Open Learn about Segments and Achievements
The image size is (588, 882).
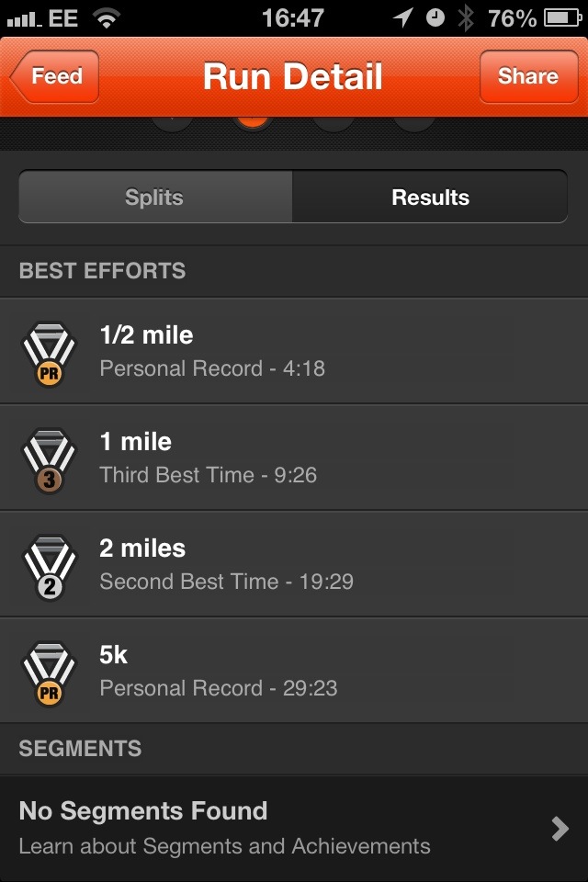click(x=224, y=846)
